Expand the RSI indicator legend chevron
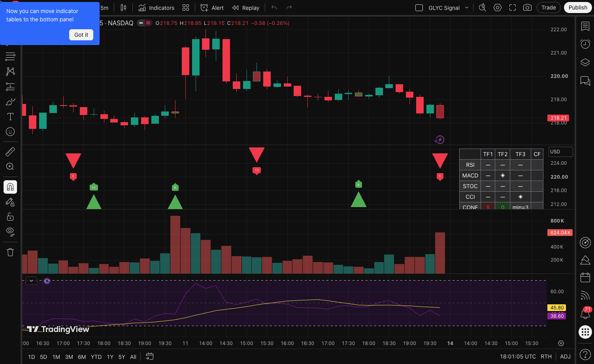Viewport: 594px width, 364px height. pos(31,281)
